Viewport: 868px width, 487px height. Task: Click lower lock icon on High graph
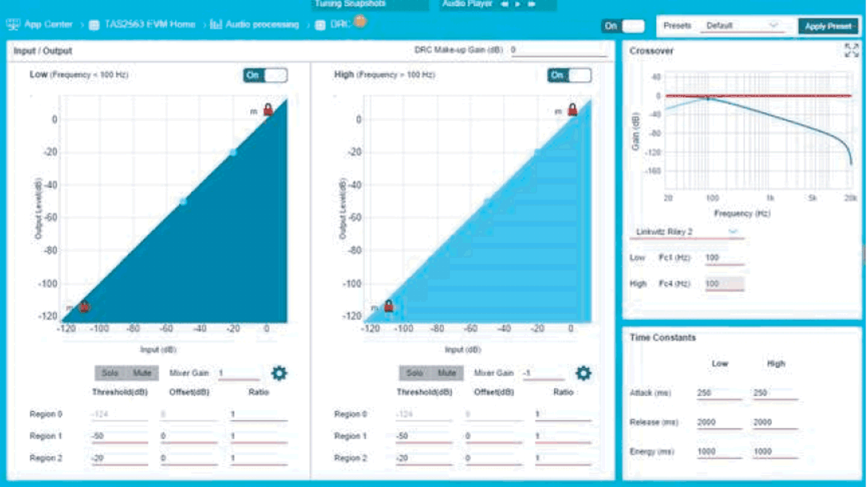389,306
